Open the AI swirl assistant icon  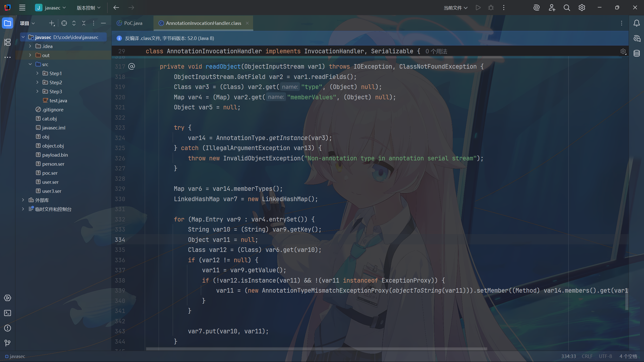pos(536,8)
